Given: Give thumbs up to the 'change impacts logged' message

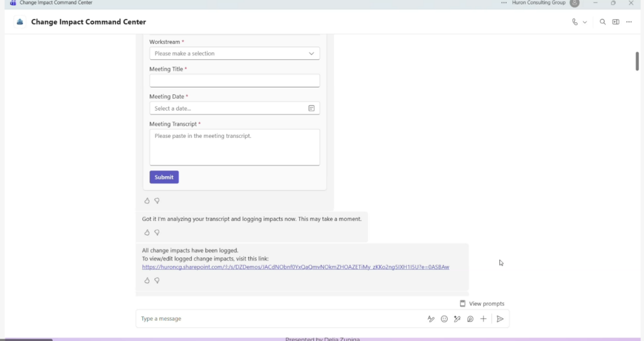Looking at the screenshot, I should point(147,281).
